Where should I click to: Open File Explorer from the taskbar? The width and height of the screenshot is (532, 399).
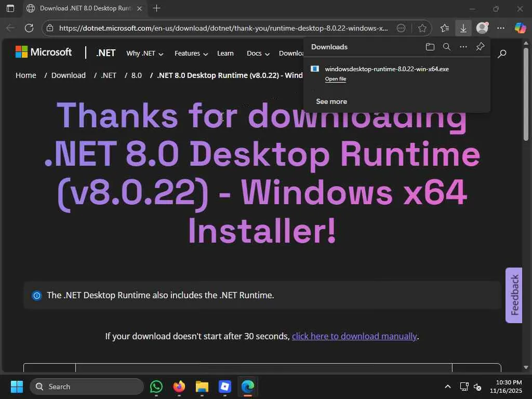click(202, 387)
